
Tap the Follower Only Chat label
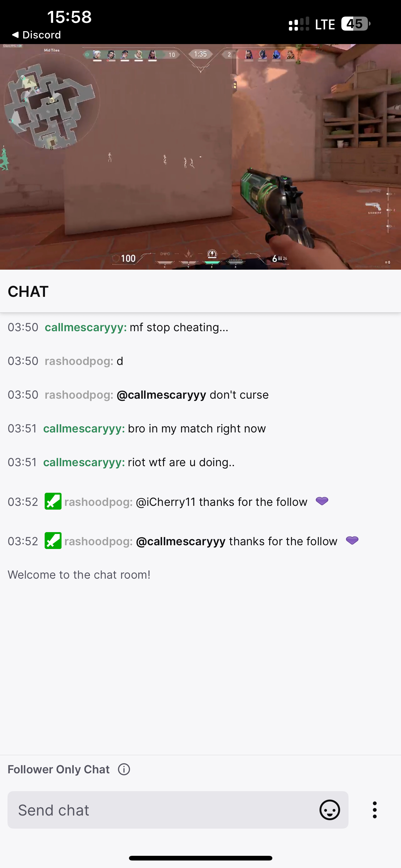click(x=59, y=769)
